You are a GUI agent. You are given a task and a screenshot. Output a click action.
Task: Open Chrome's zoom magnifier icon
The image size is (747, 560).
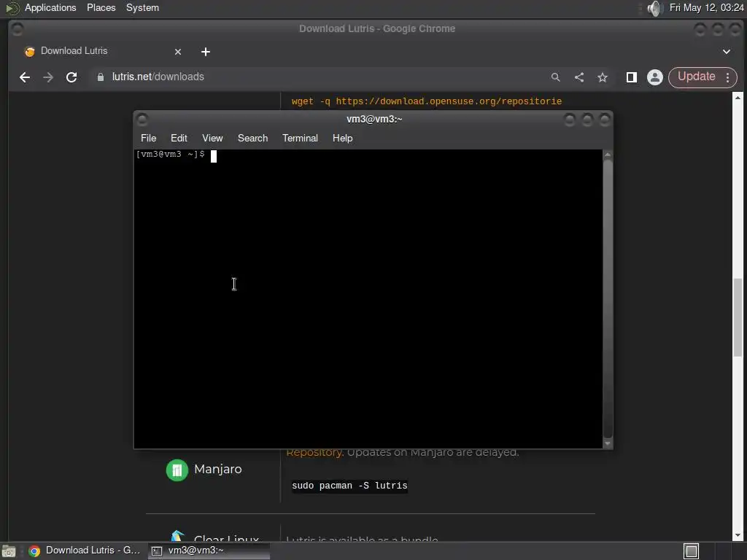(555, 77)
